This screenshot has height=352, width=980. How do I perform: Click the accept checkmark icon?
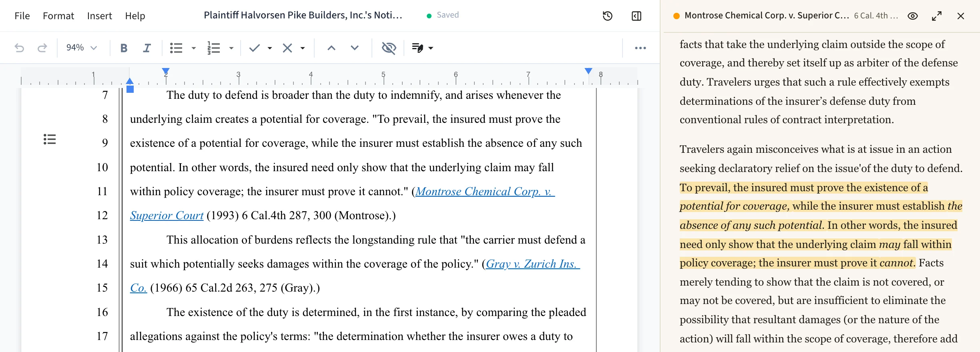click(x=255, y=48)
